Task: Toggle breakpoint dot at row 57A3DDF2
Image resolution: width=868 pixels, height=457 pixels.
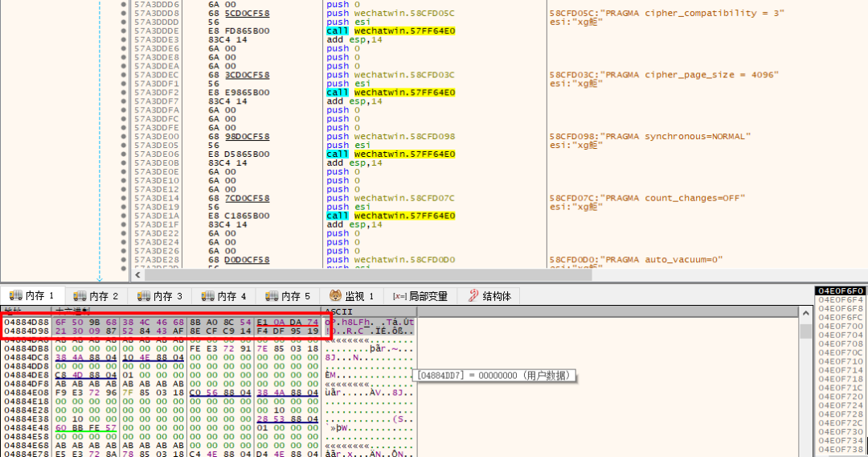Action: coord(124,93)
